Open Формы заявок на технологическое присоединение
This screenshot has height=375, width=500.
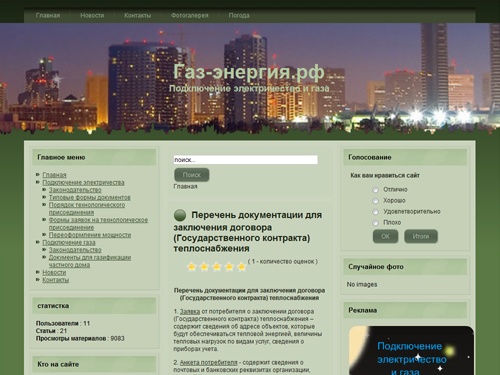[98, 224]
